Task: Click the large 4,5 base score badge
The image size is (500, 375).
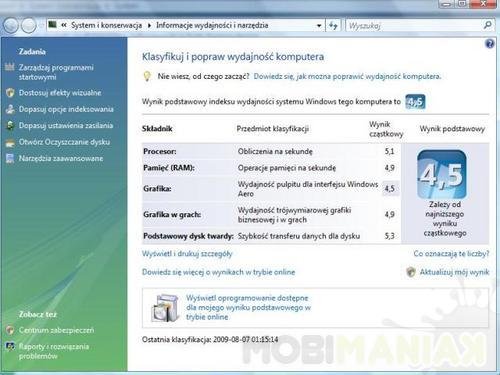Action: 442,175
